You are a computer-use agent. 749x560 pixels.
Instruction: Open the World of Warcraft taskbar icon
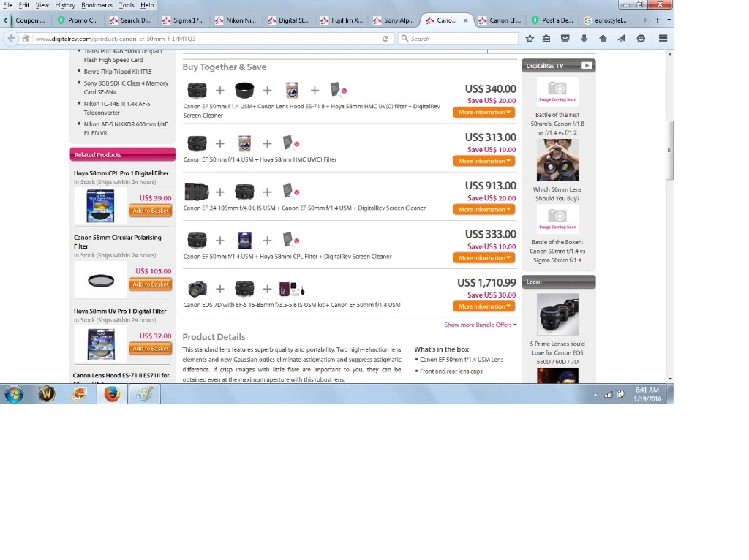pos(47,394)
